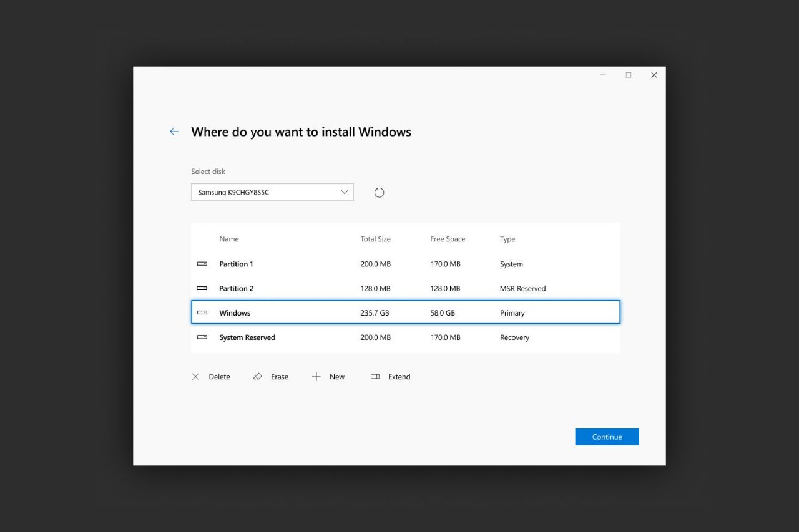The image size is (799, 532).
Task: Click the MSR Reserved type cell
Action: pos(522,288)
